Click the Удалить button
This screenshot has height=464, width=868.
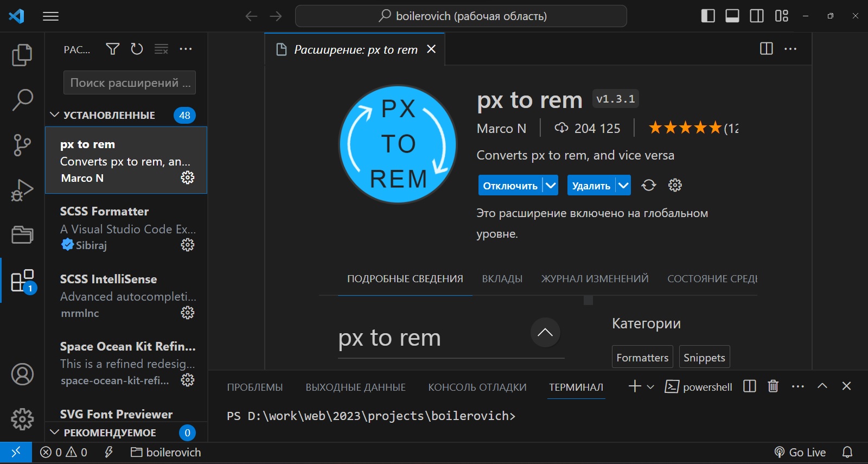(x=591, y=186)
